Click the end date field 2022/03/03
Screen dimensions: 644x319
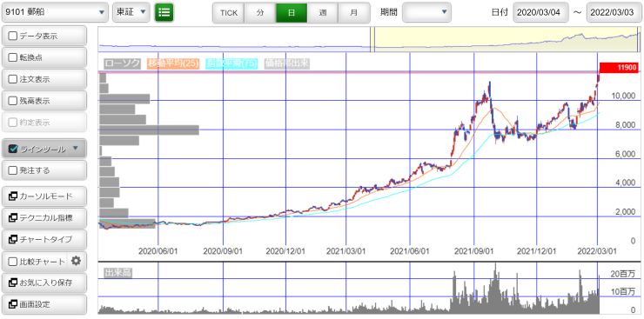pos(614,13)
